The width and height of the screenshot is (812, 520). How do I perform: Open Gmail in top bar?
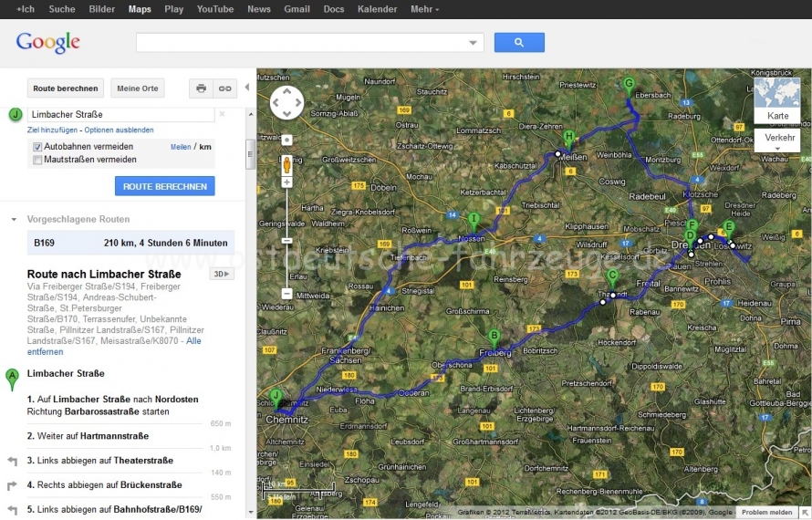(297, 9)
